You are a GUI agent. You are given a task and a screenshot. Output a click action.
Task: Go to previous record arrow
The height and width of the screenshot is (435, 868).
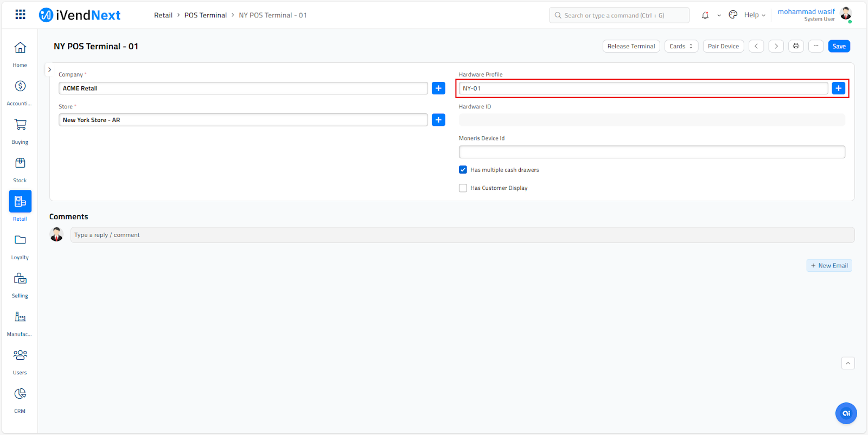[756, 46]
